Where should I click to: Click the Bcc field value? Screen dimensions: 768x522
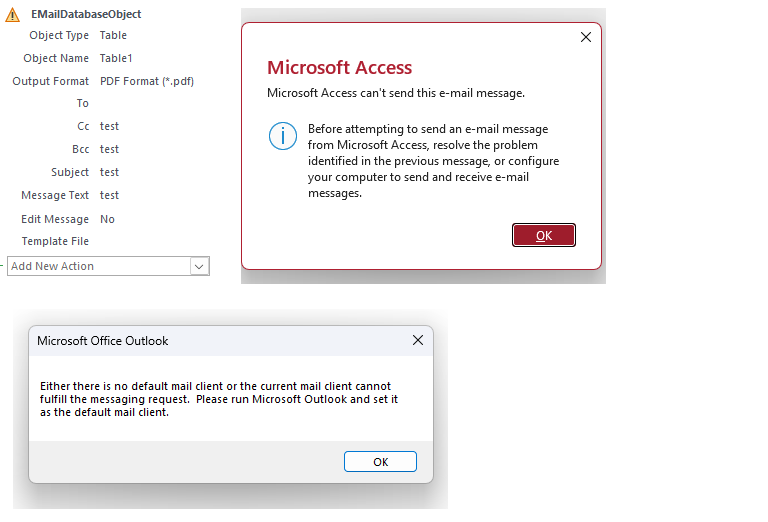pos(109,149)
